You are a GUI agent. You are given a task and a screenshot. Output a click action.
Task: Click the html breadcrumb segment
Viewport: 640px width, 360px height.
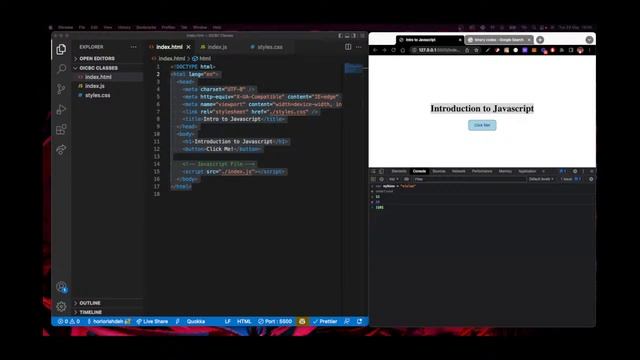[x=205, y=58]
